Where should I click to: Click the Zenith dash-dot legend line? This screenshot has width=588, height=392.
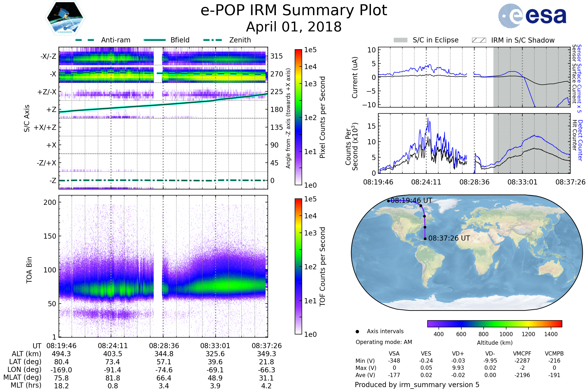point(212,40)
